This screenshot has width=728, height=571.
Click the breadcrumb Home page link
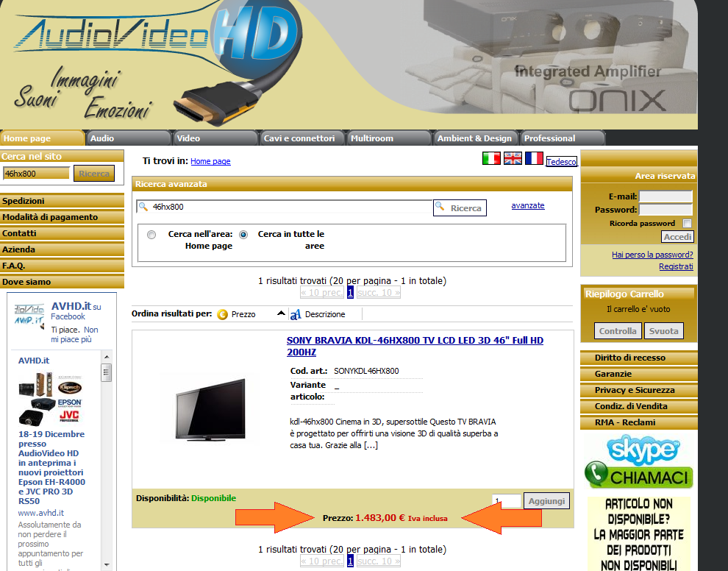click(x=210, y=161)
